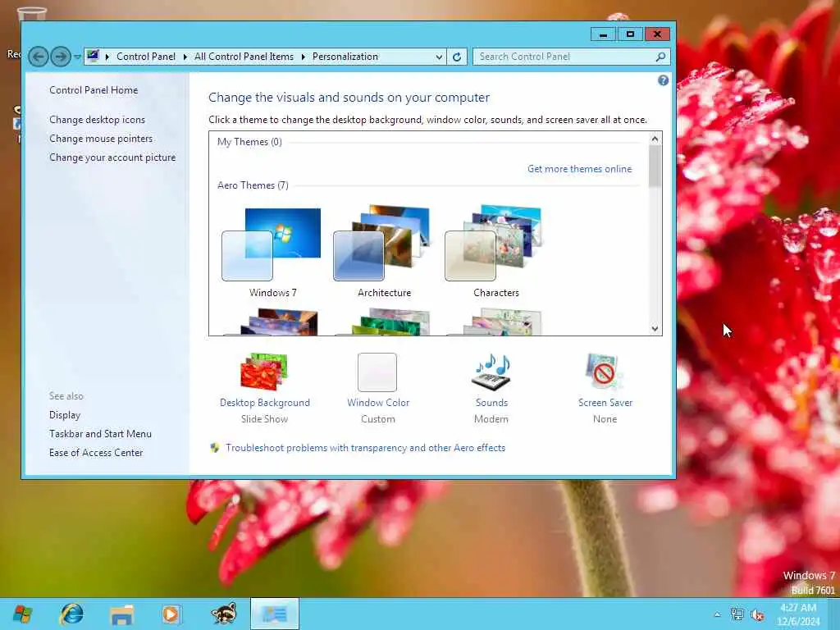The width and height of the screenshot is (840, 630).
Task: Open Ease of Access Center link
Action: click(x=96, y=452)
